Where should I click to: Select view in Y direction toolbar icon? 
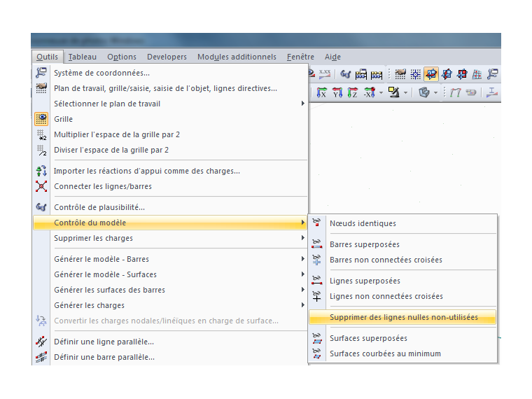coord(337,92)
